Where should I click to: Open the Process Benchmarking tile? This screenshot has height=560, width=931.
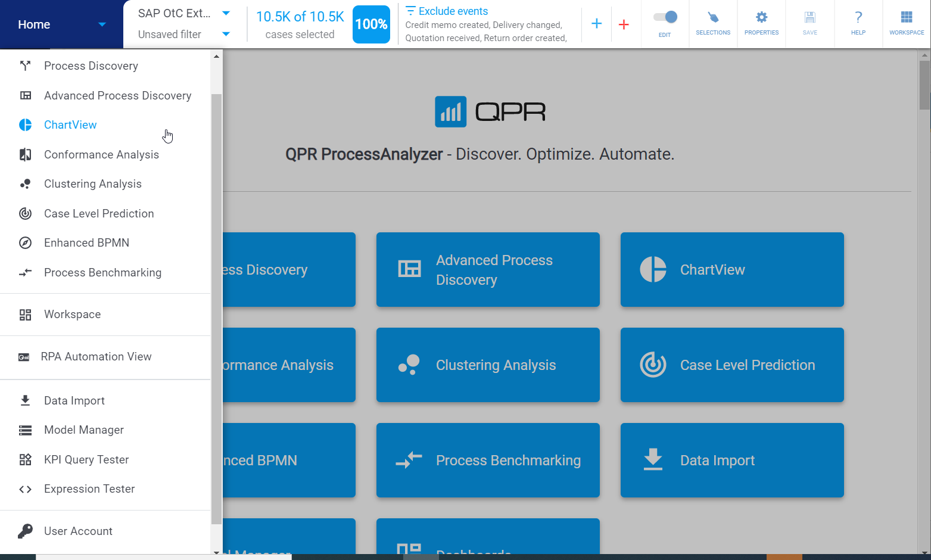click(x=488, y=461)
